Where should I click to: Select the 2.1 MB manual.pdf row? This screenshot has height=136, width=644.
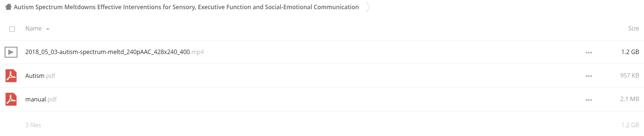point(322,99)
